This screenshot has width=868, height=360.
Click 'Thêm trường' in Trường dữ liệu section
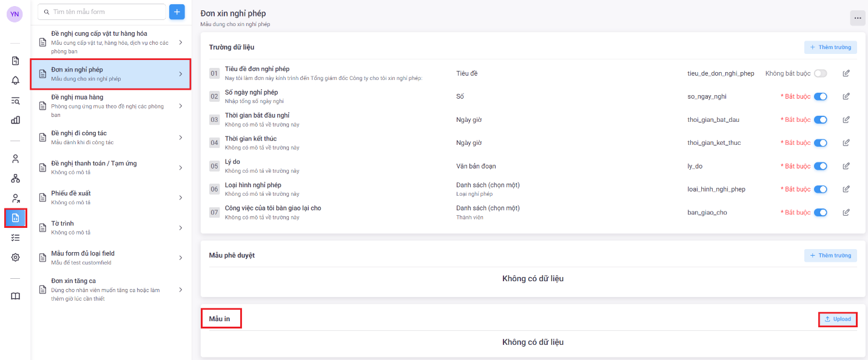tap(830, 47)
